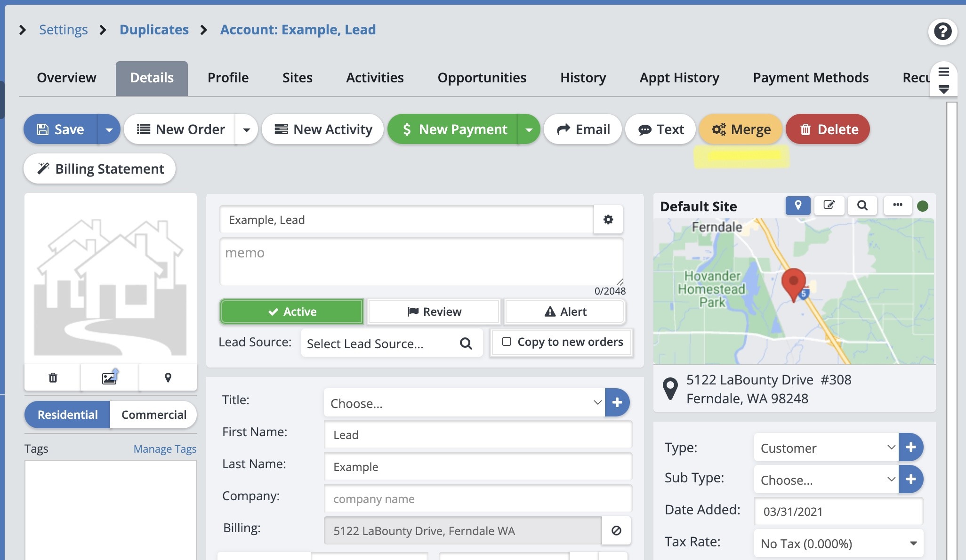This screenshot has height=560, width=966.
Task: Switch account type to Commercial
Action: [x=153, y=415]
